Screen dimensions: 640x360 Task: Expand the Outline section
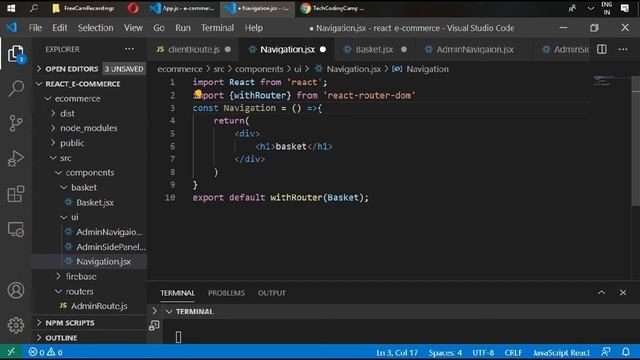click(90, 338)
